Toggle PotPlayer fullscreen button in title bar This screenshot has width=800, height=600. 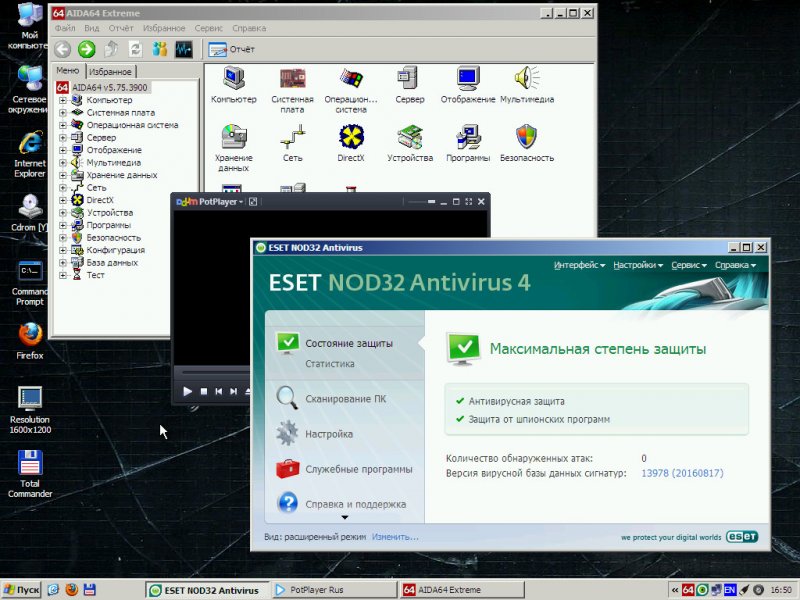click(x=468, y=202)
